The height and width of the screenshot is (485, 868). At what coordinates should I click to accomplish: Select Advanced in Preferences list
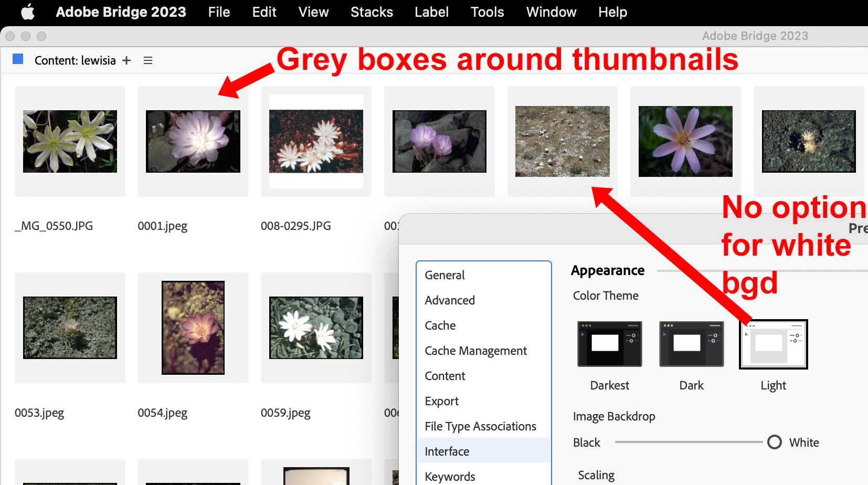point(483,300)
